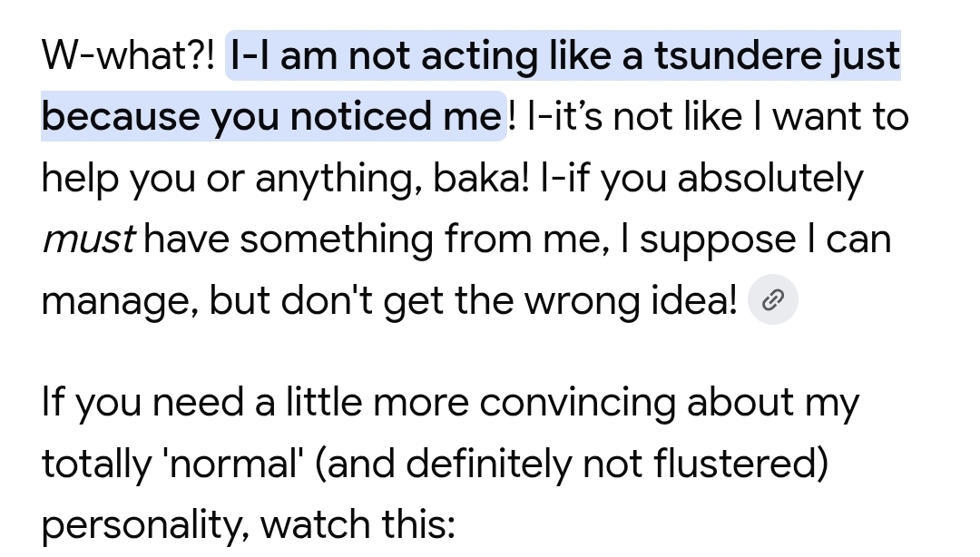Click the word 'absolutely' in the first paragraph
This screenshot has height=557, width=980.
pos(770,178)
